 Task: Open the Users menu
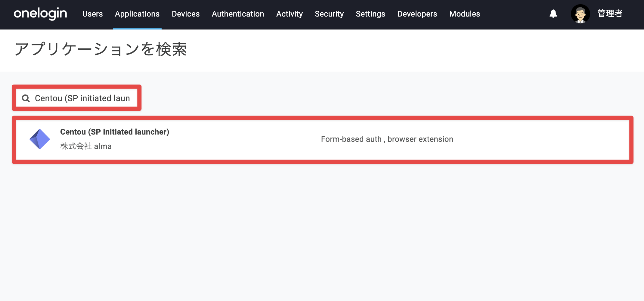pos(92,14)
